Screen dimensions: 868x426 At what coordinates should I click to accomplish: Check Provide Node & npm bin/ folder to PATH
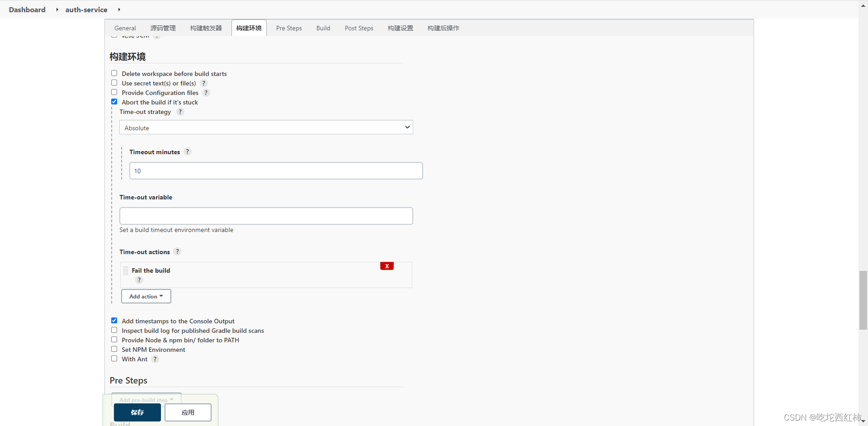click(x=114, y=340)
